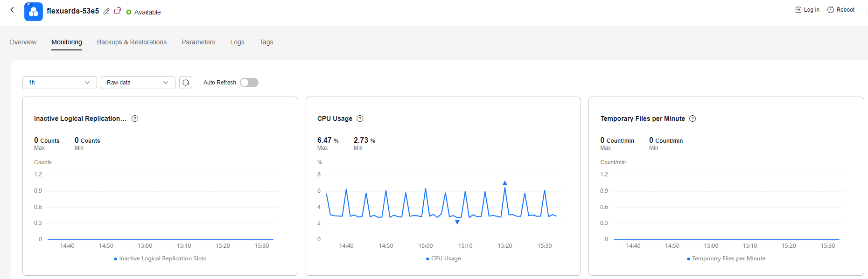Open the CPU Usage help icon
Viewport: 868px width, 279px height.
point(360,119)
